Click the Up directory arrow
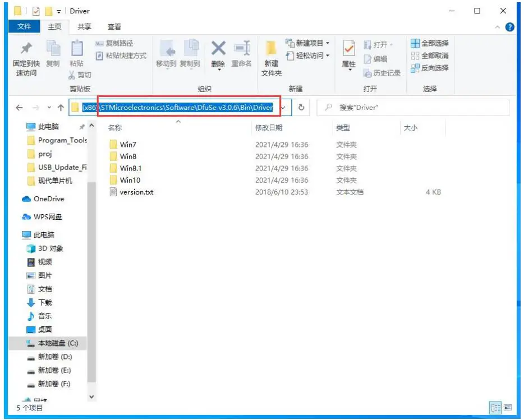 point(61,108)
